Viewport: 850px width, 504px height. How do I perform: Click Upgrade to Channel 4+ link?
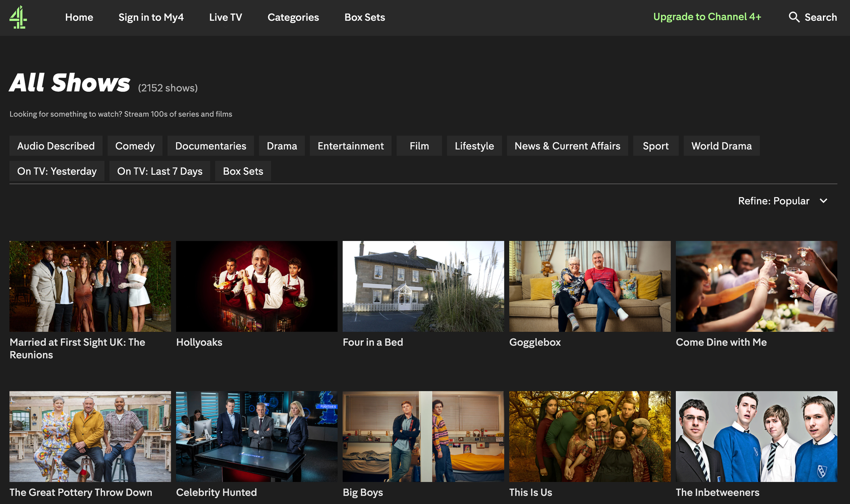pyautogui.click(x=707, y=17)
